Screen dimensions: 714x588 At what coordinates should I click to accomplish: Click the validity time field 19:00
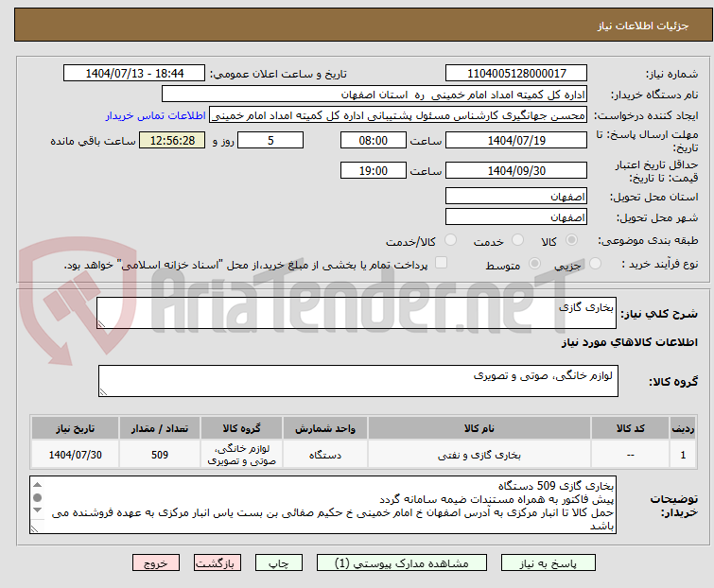[374, 171]
